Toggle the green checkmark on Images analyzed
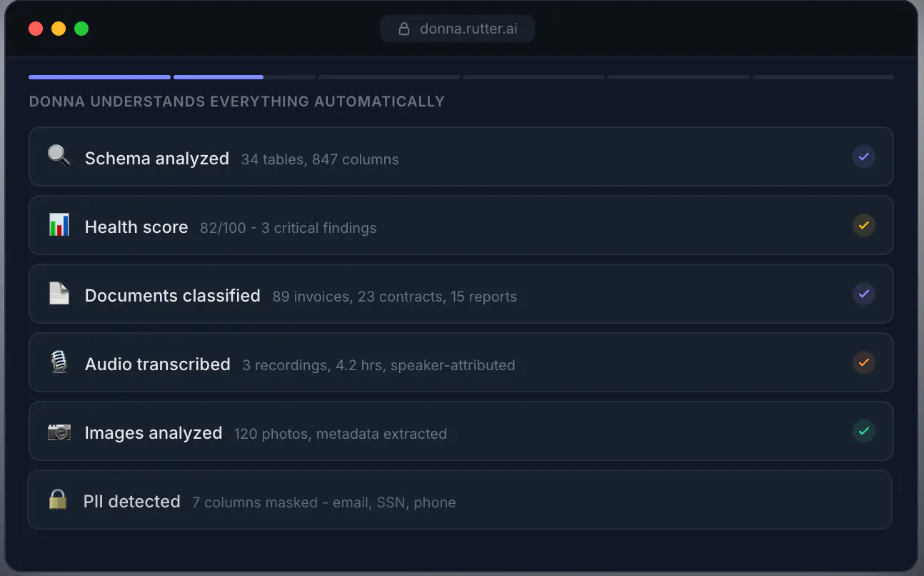The image size is (924, 576). tap(864, 431)
